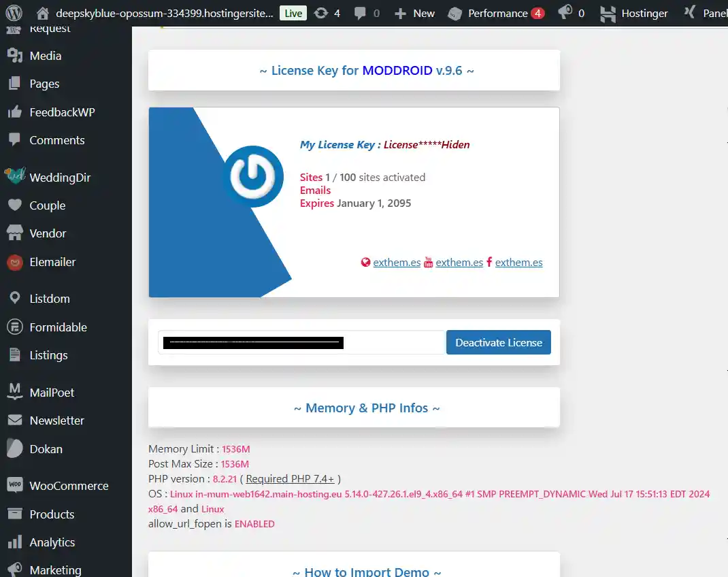Click the Deactivate License button

pyautogui.click(x=499, y=342)
